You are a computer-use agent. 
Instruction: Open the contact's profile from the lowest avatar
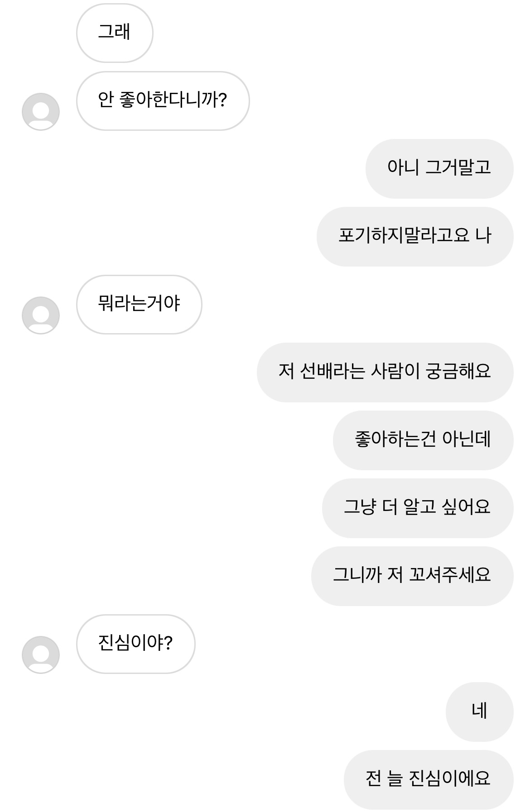[x=41, y=655]
